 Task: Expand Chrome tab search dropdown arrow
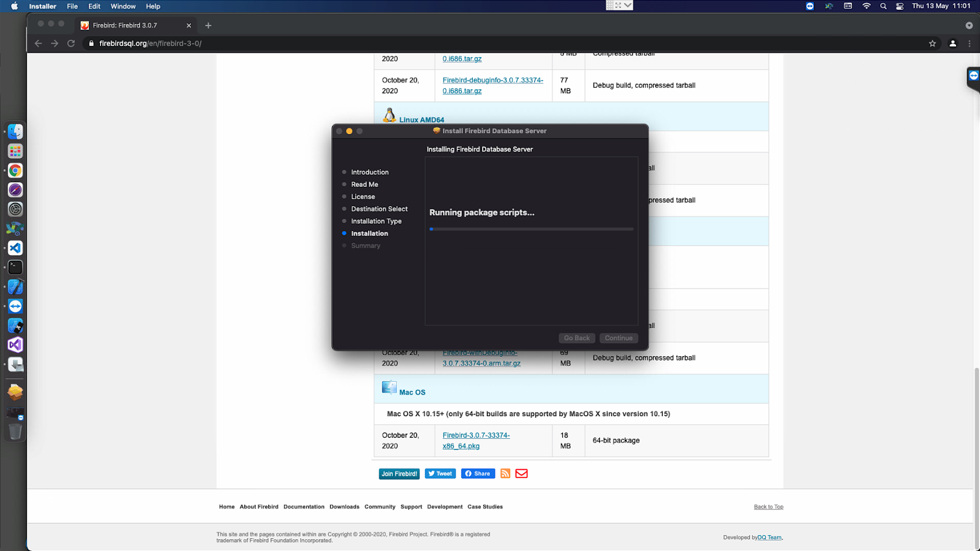pos(969,26)
